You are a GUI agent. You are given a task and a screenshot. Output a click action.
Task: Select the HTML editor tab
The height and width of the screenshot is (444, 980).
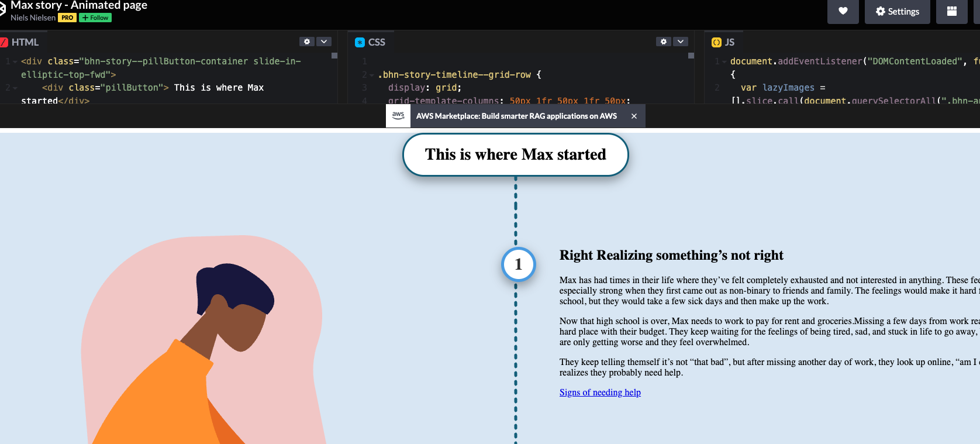[25, 42]
